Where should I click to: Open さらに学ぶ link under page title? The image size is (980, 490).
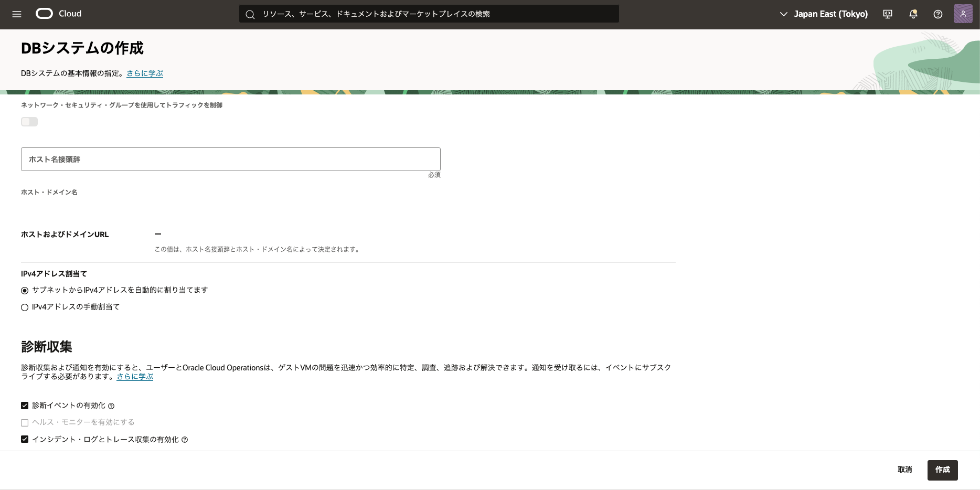click(145, 73)
